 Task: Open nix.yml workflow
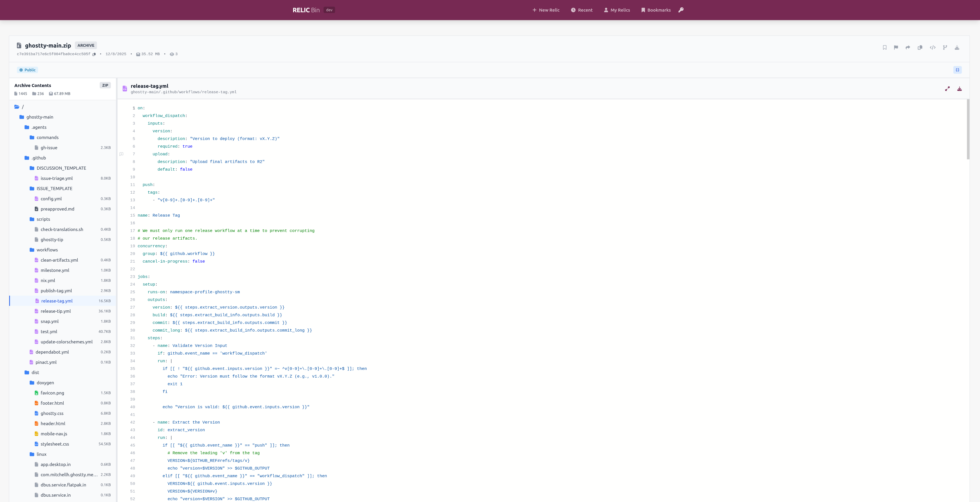(x=62, y=281)
